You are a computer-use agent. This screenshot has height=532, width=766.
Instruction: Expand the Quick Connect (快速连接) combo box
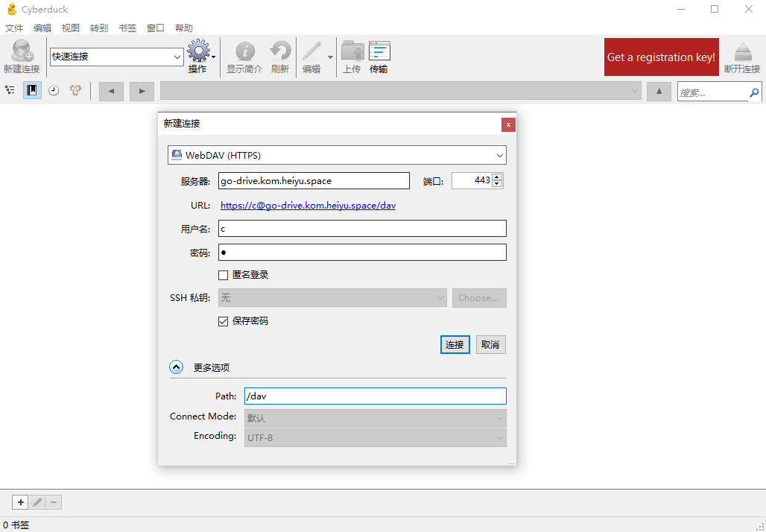(x=178, y=57)
